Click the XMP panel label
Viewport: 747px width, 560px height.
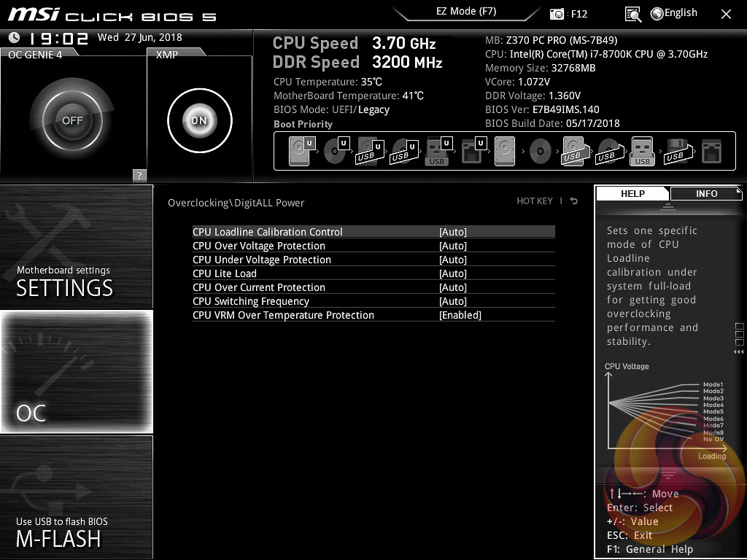(167, 55)
